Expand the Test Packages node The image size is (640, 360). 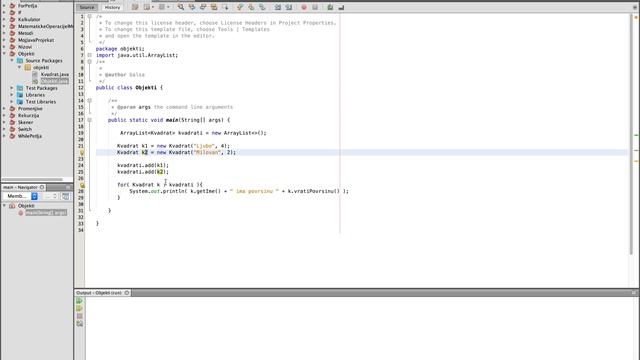click(12, 88)
